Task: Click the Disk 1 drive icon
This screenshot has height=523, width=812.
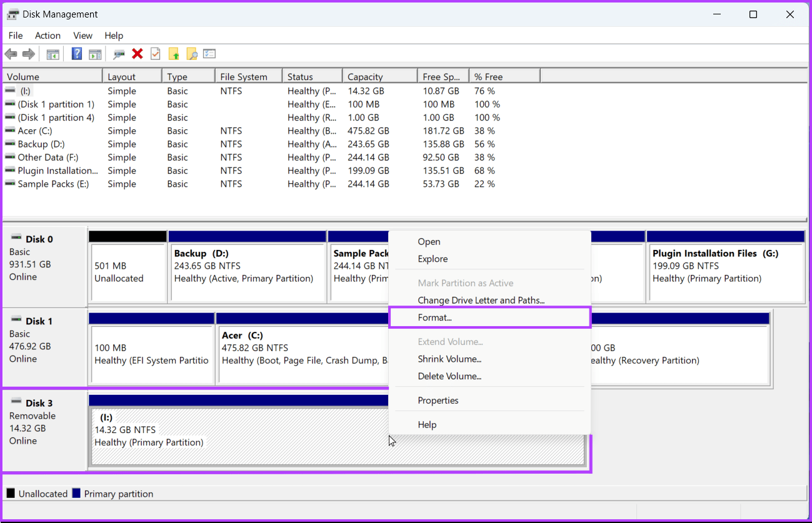Action: (16, 321)
